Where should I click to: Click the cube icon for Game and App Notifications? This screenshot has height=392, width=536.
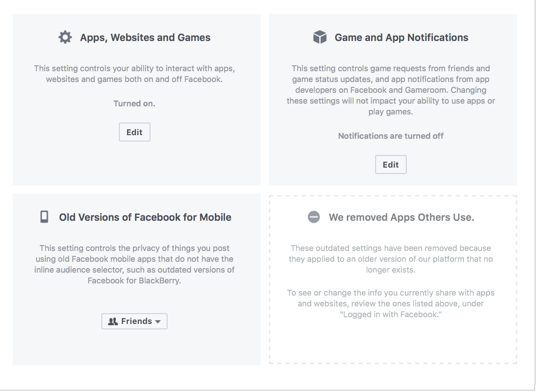coord(320,37)
